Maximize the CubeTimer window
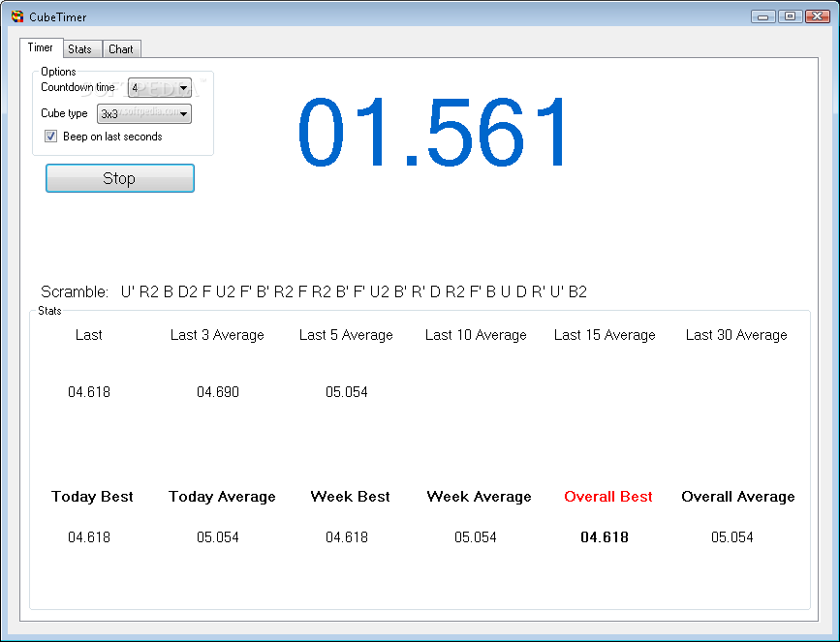The width and height of the screenshot is (840, 642). tap(790, 16)
